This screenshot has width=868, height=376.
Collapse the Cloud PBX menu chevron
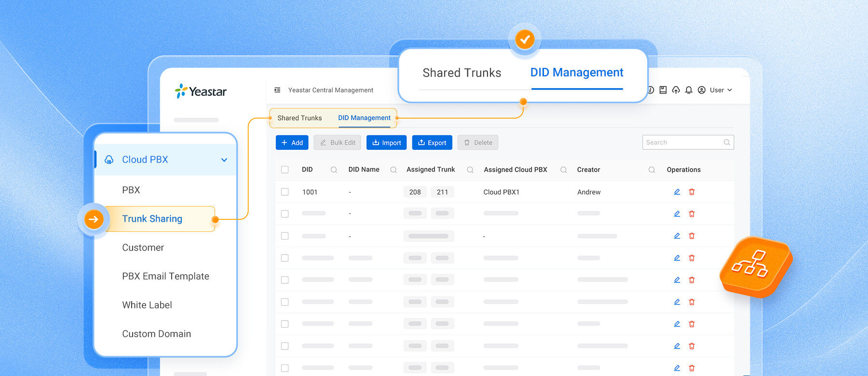click(224, 160)
